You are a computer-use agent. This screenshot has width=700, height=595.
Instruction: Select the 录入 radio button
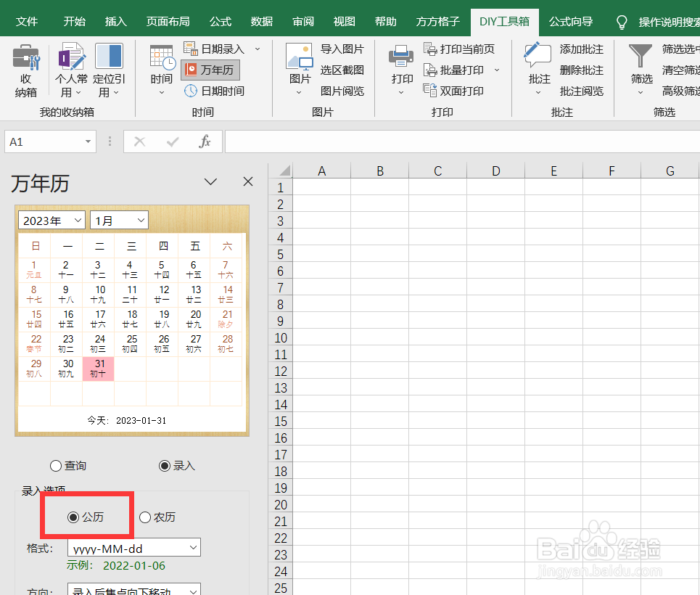click(164, 466)
